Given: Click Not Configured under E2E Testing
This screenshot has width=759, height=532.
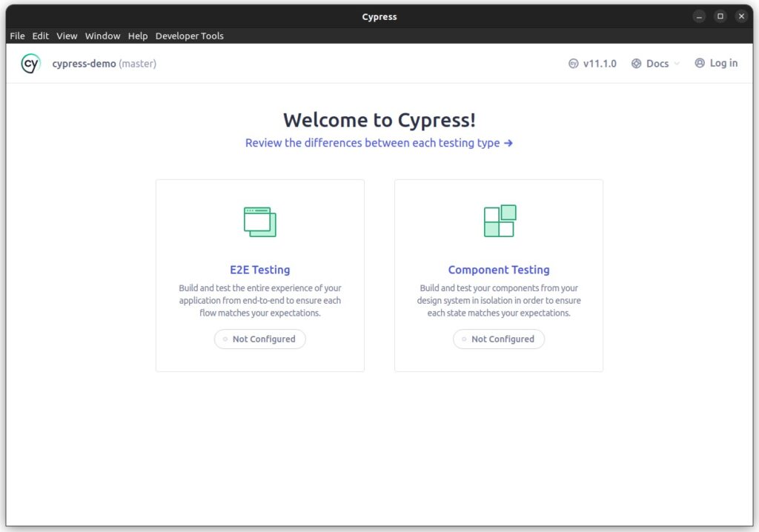Looking at the screenshot, I should point(260,339).
